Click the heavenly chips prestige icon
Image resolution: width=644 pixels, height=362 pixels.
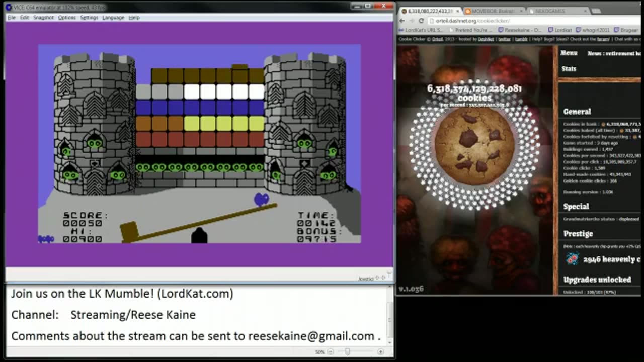point(572,259)
